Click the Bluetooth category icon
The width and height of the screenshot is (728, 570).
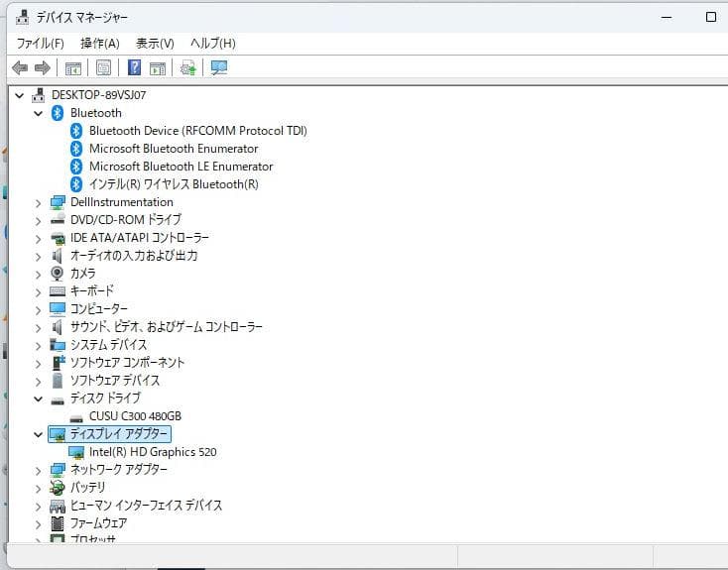58,113
